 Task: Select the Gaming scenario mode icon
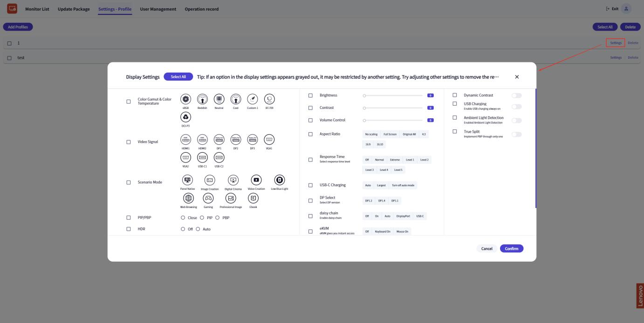[x=208, y=198]
